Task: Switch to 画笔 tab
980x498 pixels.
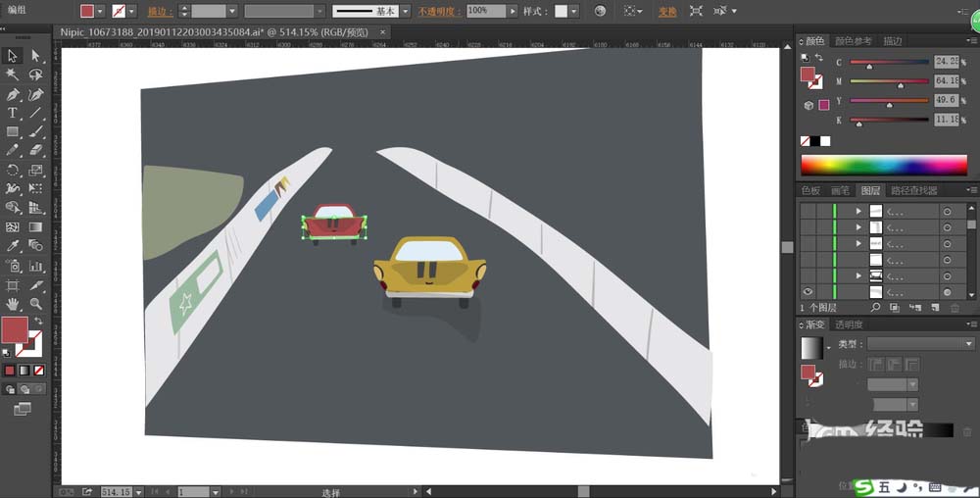Action: (840, 190)
